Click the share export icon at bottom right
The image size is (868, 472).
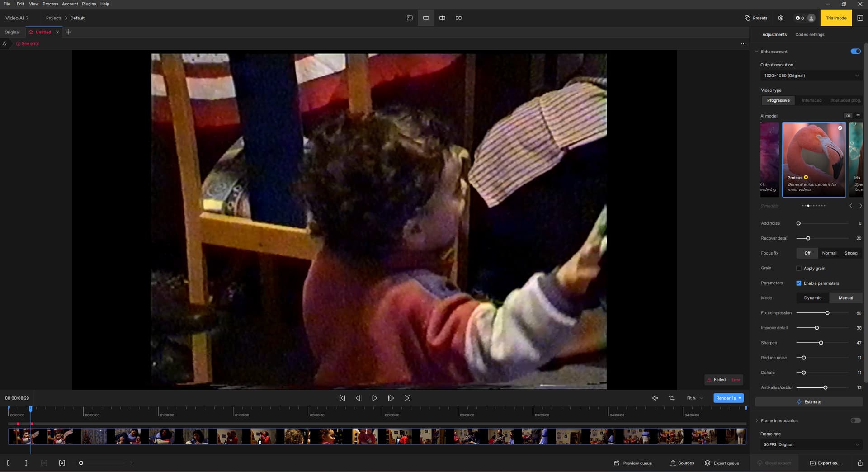click(x=860, y=463)
